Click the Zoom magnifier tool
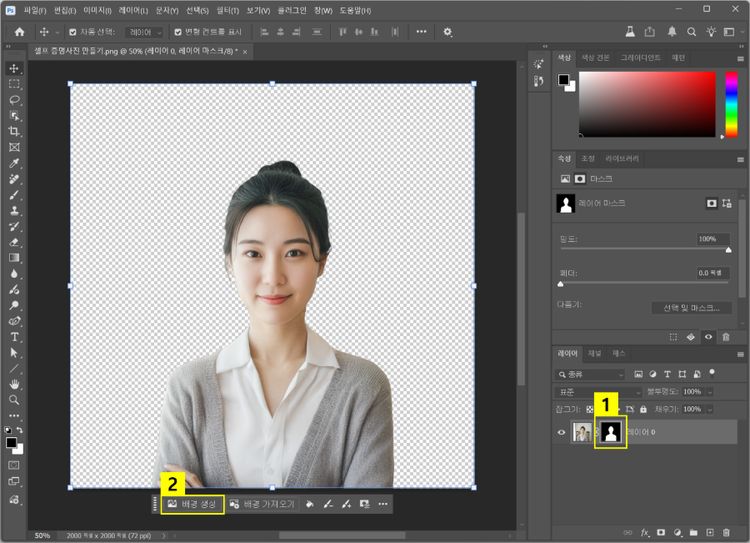The width and height of the screenshot is (750, 543). pos(14,400)
